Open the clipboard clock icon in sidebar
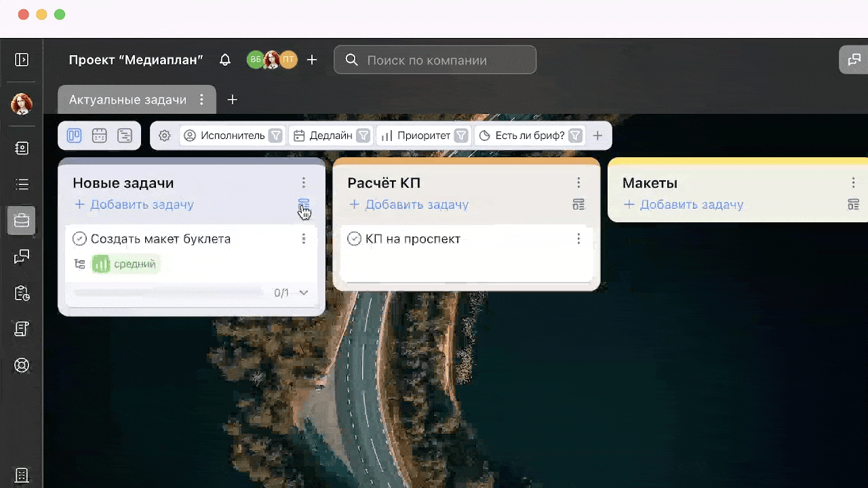868x488 pixels. 22,293
